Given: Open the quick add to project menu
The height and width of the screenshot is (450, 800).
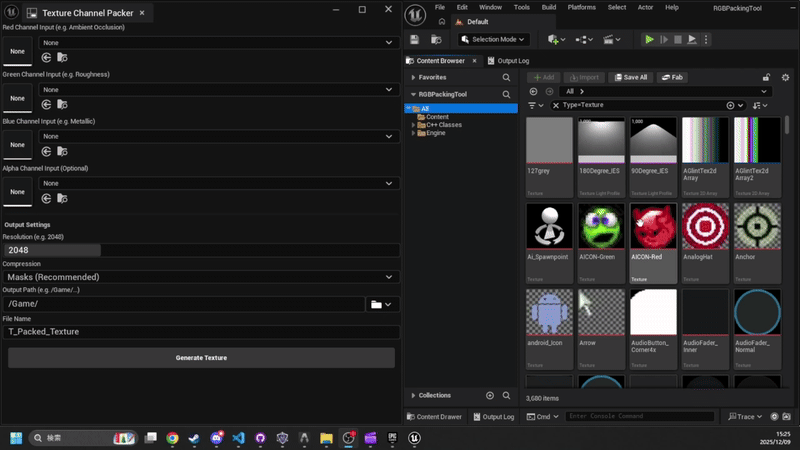Looking at the screenshot, I should 556,39.
